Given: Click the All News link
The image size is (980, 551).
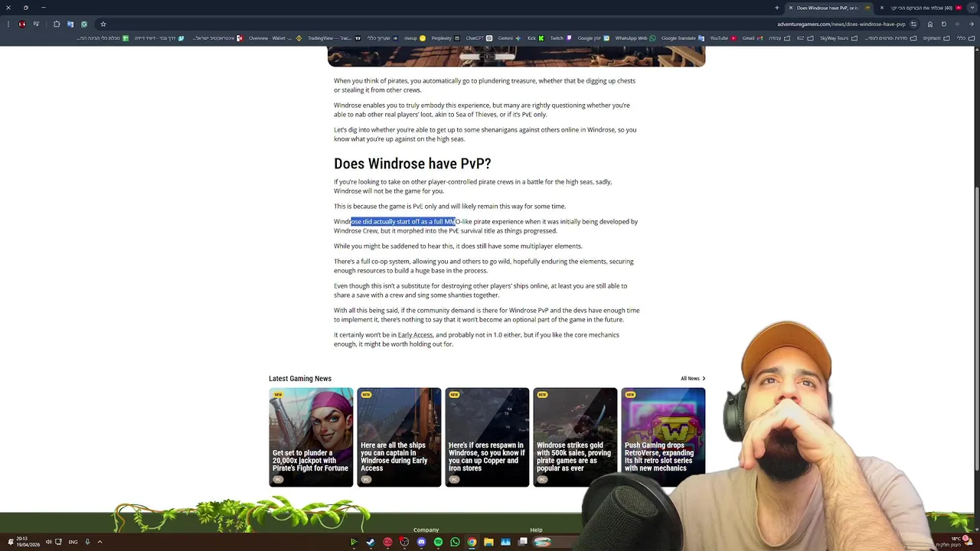Looking at the screenshot, I should click(693, 379).
